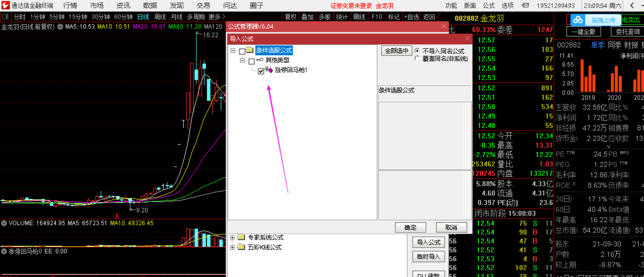Switch to the 月线 period tab
The width and height of the screenshot is (644, 277).
(176, 17)
